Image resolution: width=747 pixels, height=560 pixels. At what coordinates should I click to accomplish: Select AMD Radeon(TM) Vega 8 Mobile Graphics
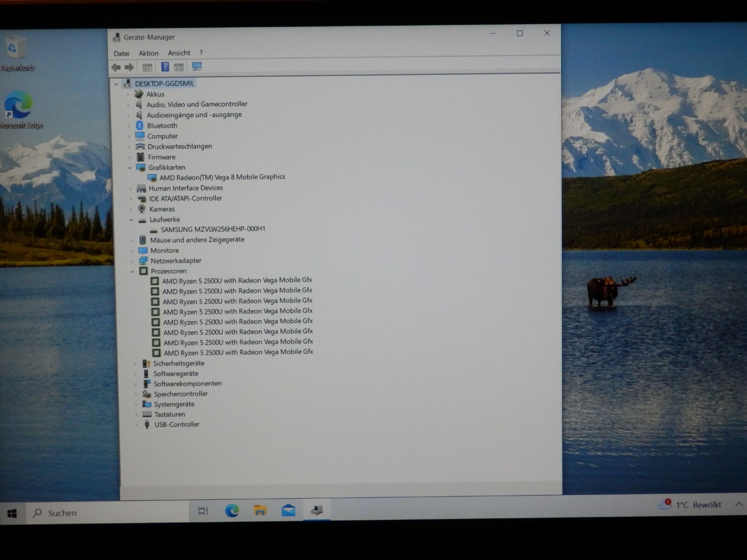point(222,177)
